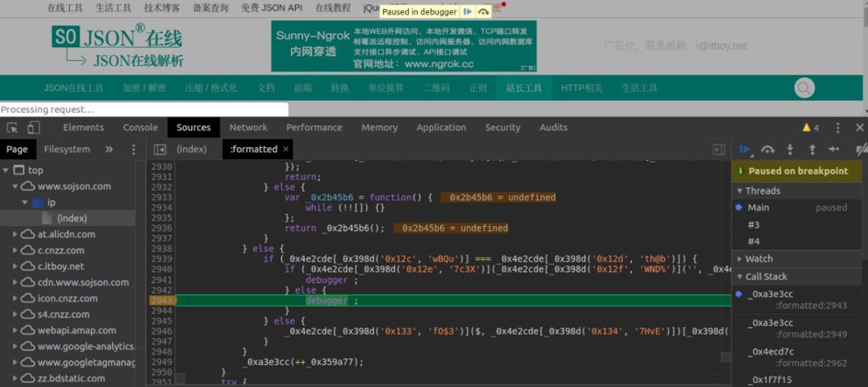Click the inspect element picker icon

coord(12,128)
